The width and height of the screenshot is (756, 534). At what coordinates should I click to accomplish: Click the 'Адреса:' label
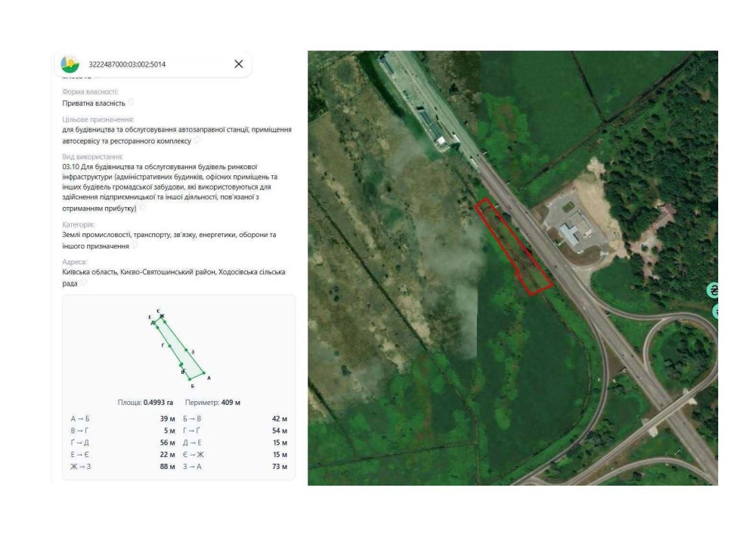[x=75, y=262]
